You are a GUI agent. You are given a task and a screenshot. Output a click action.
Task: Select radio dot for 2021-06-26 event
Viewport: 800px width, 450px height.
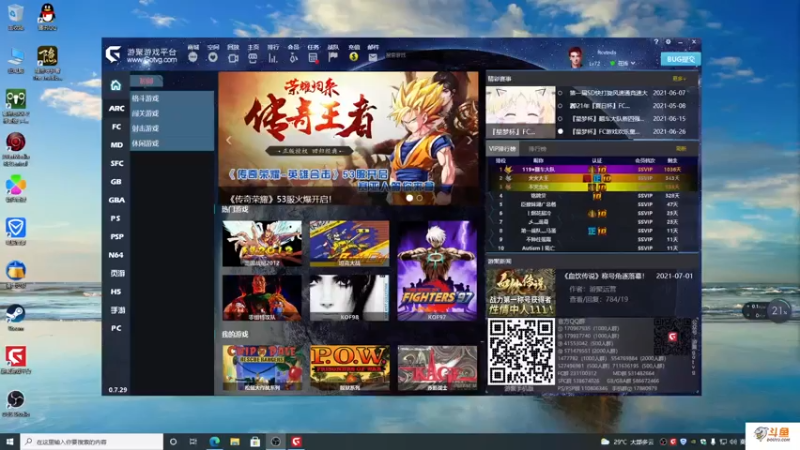(x=560, y=132)
